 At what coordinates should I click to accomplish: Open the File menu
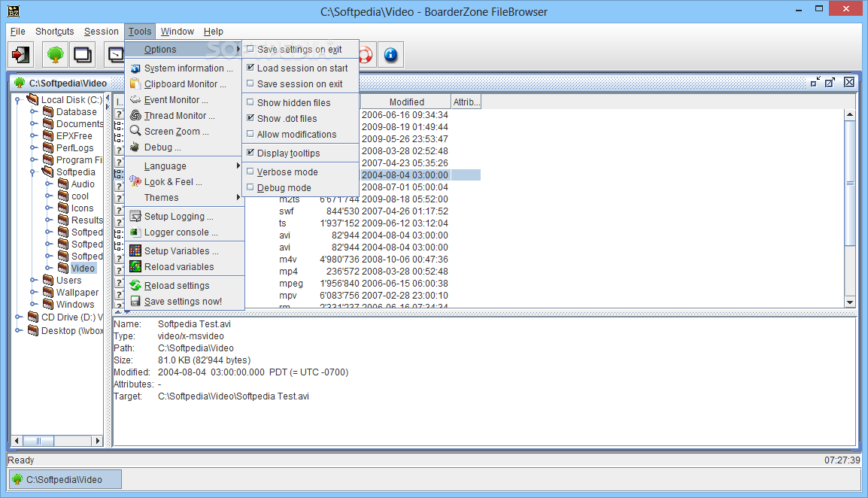click(18, 32)
